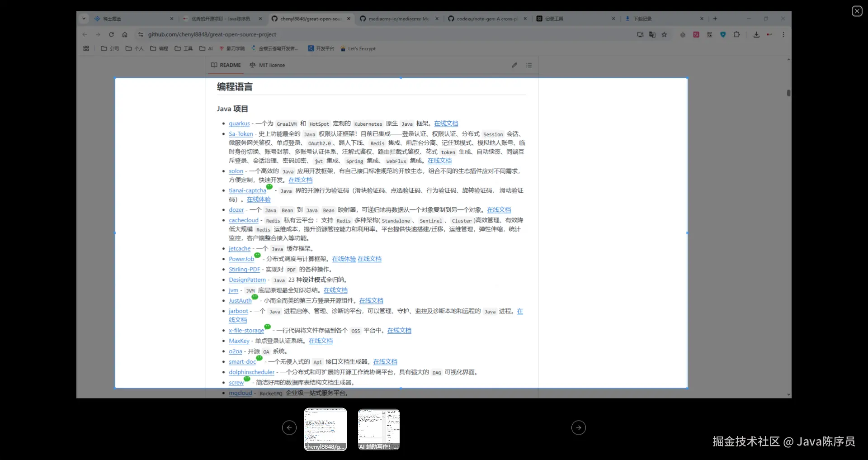Open the quarkus project link
The width and height of the screenshot is (868, 460).
tap(239, 123)
